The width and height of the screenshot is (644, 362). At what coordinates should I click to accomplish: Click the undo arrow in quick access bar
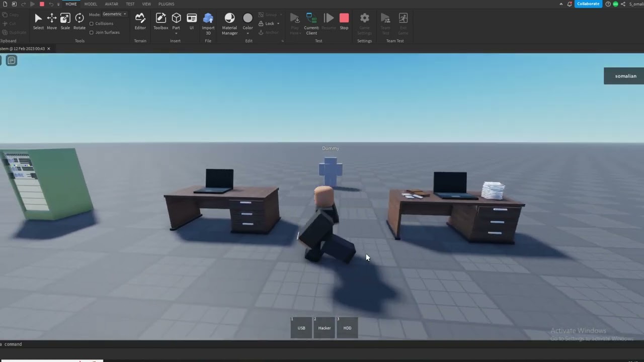pos(51,4)
